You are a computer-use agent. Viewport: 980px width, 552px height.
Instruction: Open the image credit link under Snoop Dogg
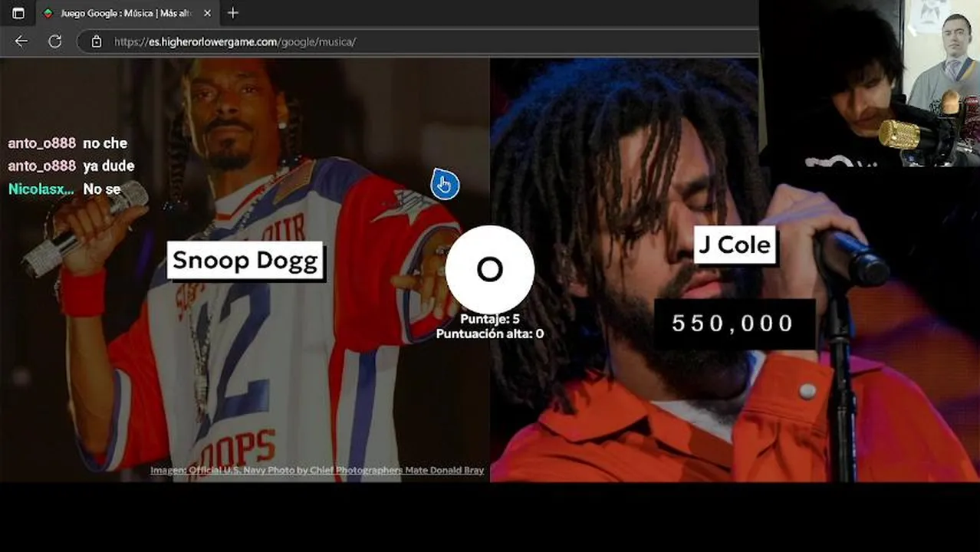pos(317,470)
